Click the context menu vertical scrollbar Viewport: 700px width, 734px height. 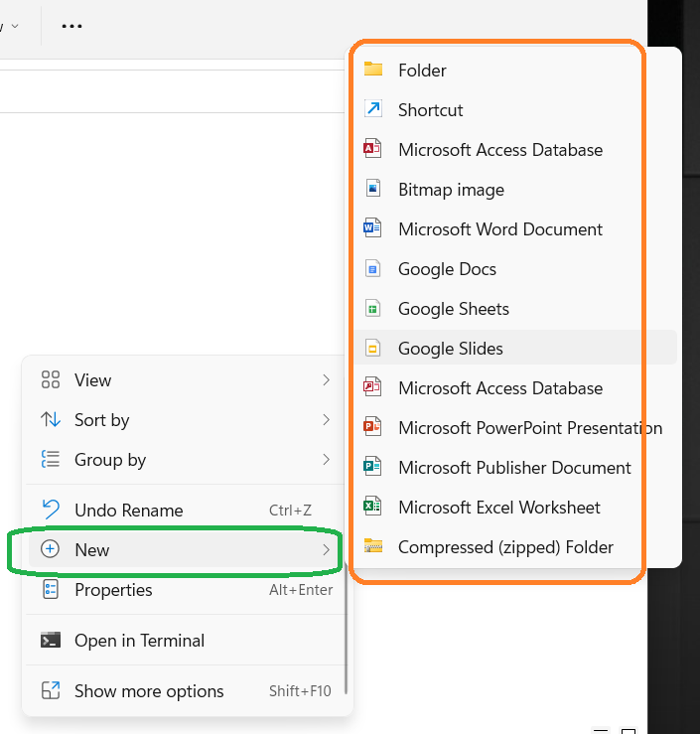click(x=346, y=630)
